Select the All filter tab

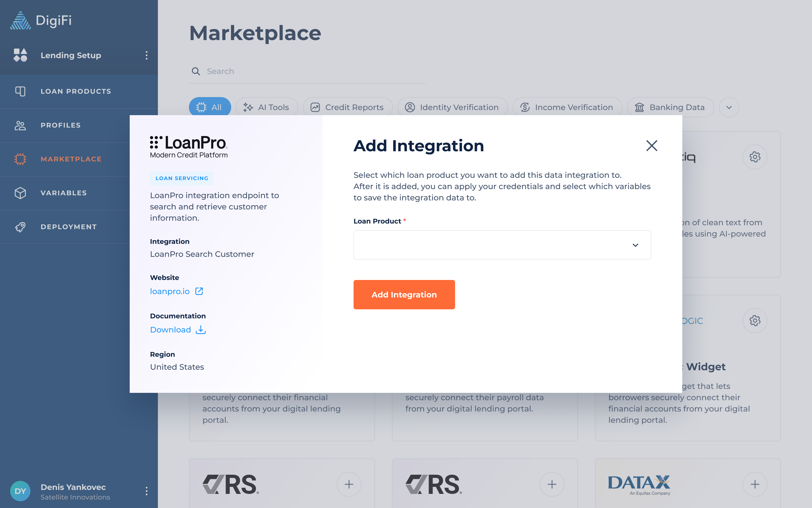point(210,107)
